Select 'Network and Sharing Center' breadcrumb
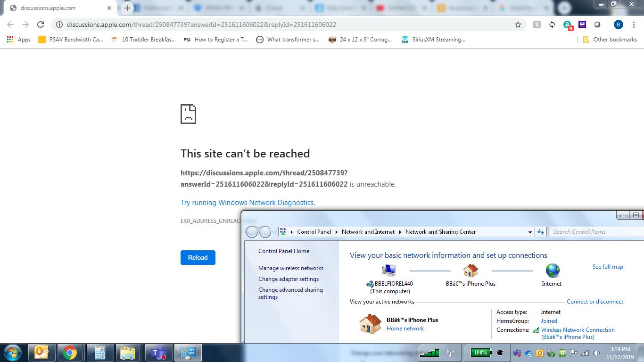Screen dimensions: 644x362 tap(440, 232)
